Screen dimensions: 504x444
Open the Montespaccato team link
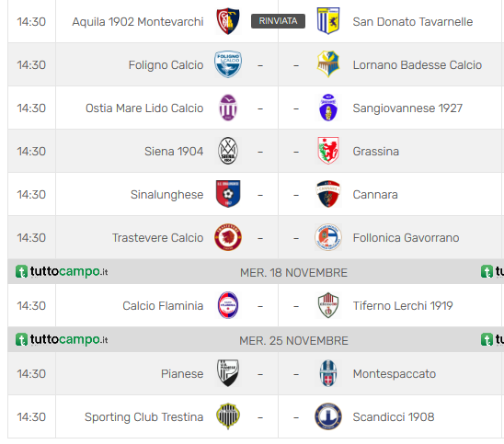tap(394, 373)
